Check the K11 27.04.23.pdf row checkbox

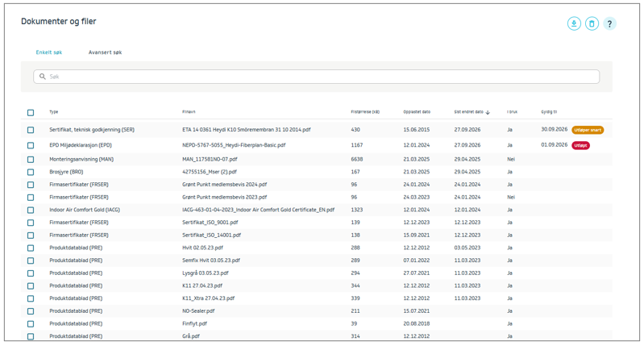(x=31, y=286)
